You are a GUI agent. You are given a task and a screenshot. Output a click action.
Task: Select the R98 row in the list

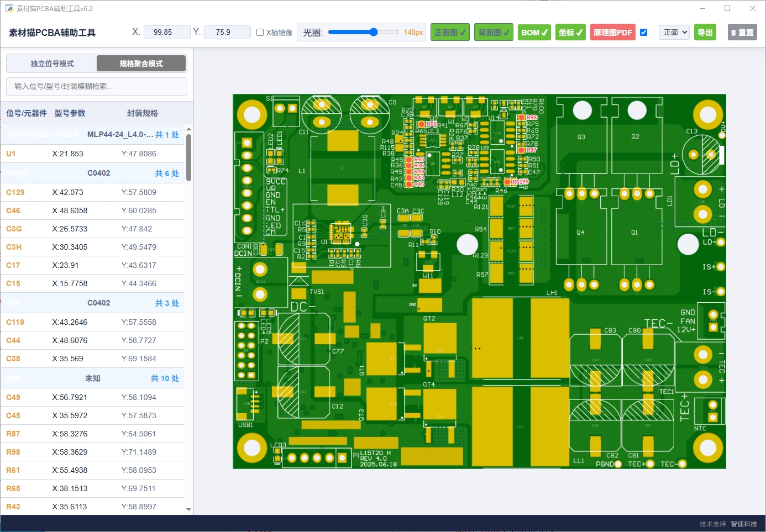(93, 452)
